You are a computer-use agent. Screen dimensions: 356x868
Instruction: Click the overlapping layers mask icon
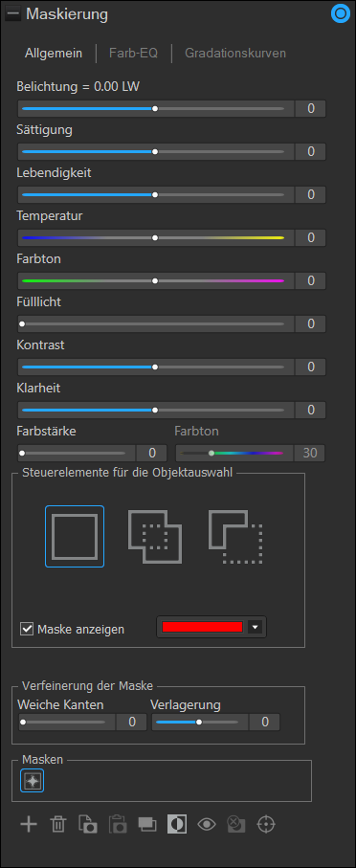(x=147, y=824)
